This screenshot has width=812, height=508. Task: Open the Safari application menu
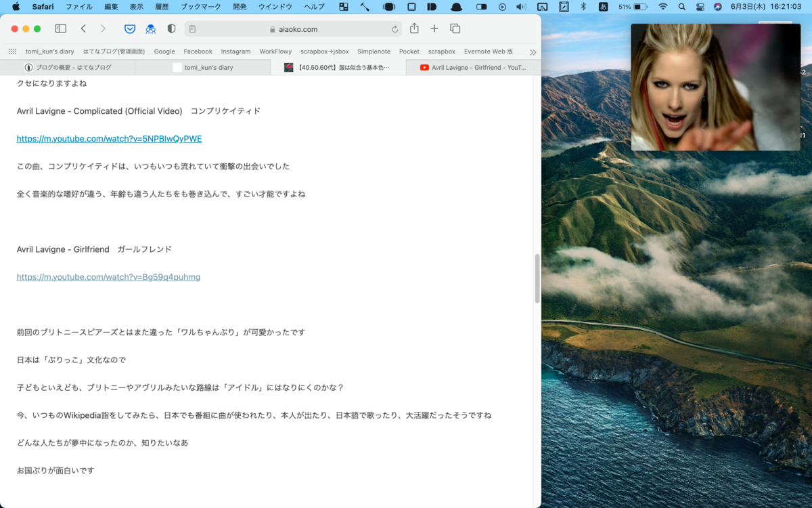point(43,7)
